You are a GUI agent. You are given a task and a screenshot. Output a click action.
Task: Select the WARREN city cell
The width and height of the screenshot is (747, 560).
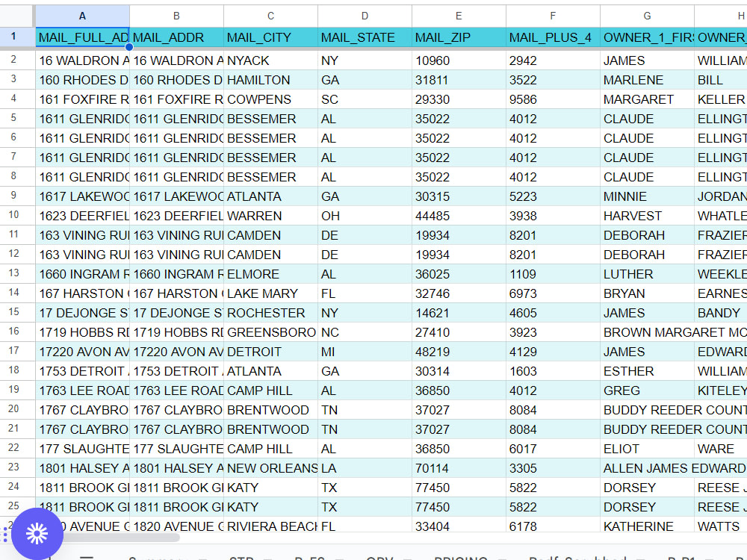pos(270,216)
